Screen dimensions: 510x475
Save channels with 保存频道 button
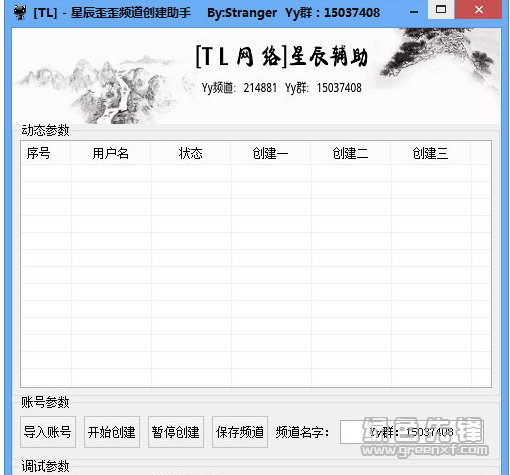point(240,432)
